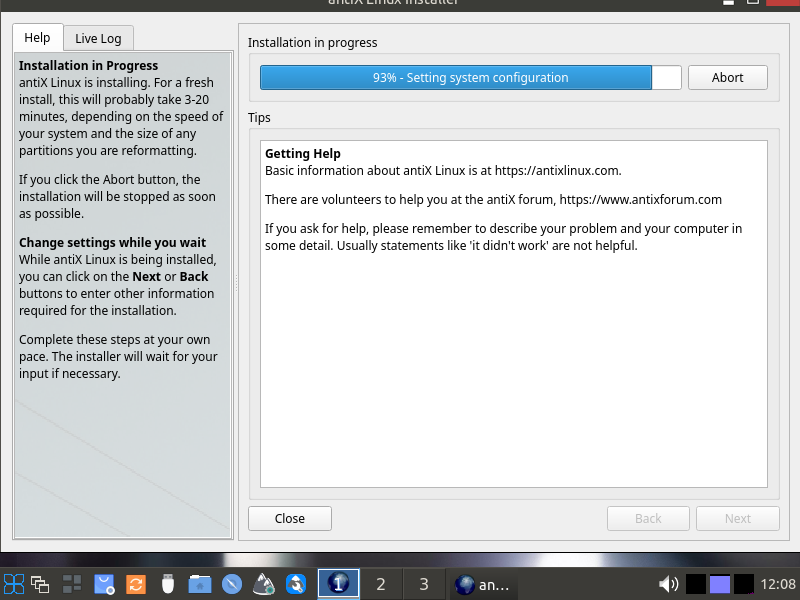Image resolution: width=800 pixels, height=600 pixels.
Task: Open the start menu icon in taskbar
Action: pos(14,584)
